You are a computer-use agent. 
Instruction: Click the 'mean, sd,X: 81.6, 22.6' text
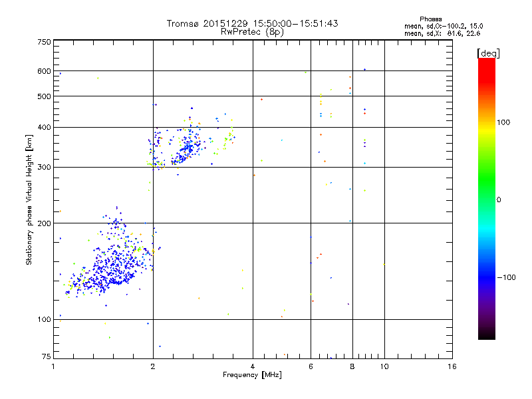[x=442, y=33]
